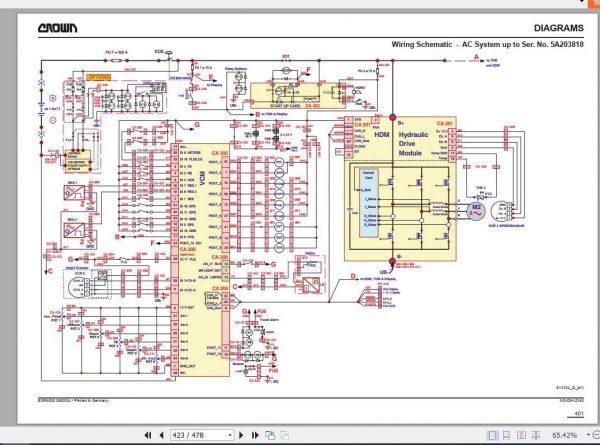Click the zoom out minus button
The width and height of the screenshot is (600, 445).
[x=597, y=435]
